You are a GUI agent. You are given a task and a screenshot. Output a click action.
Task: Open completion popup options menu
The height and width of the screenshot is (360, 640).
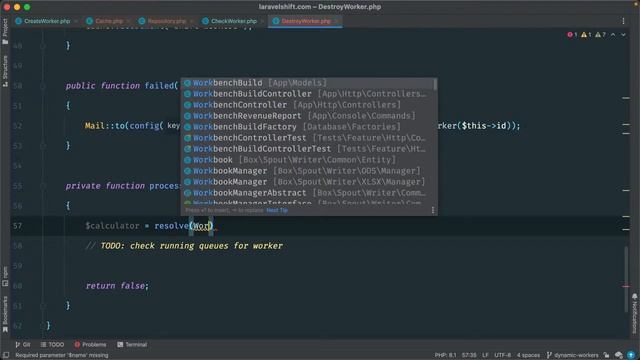point(433,210)
